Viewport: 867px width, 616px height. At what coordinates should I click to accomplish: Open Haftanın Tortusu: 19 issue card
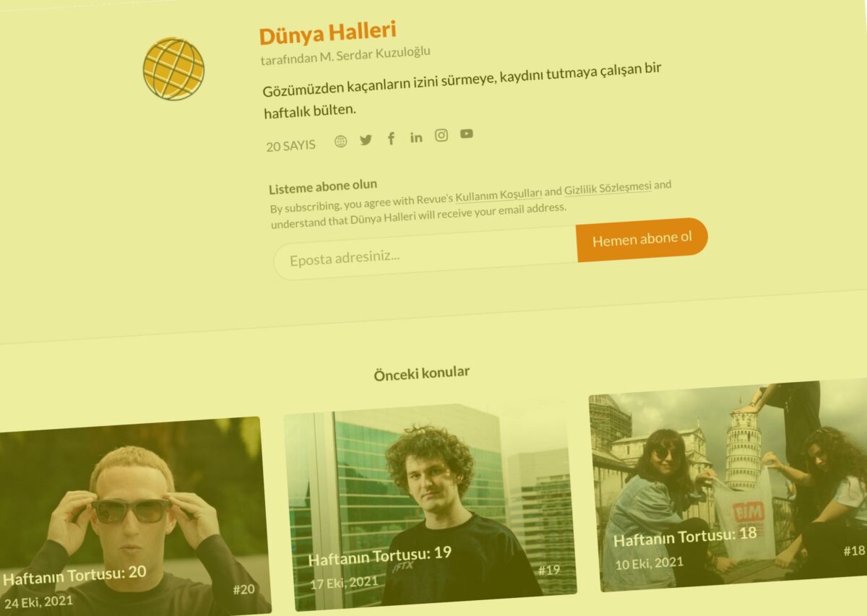point(431,507)
